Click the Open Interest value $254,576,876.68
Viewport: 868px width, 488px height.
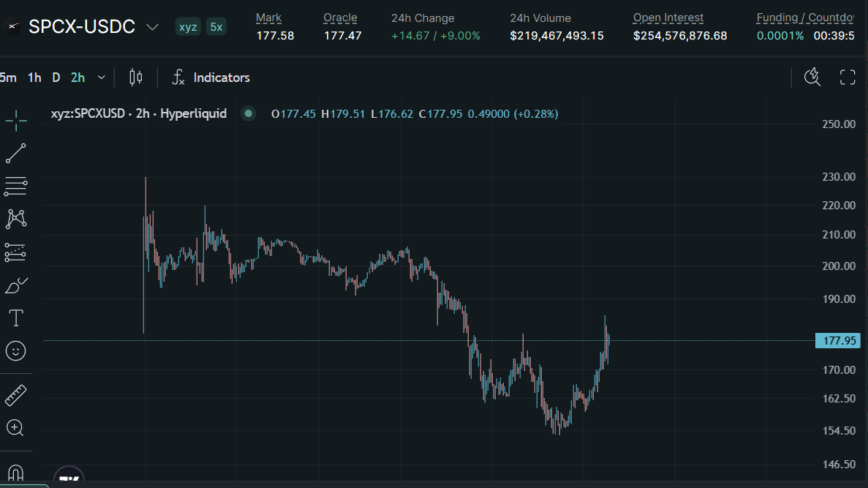(680, 36)
